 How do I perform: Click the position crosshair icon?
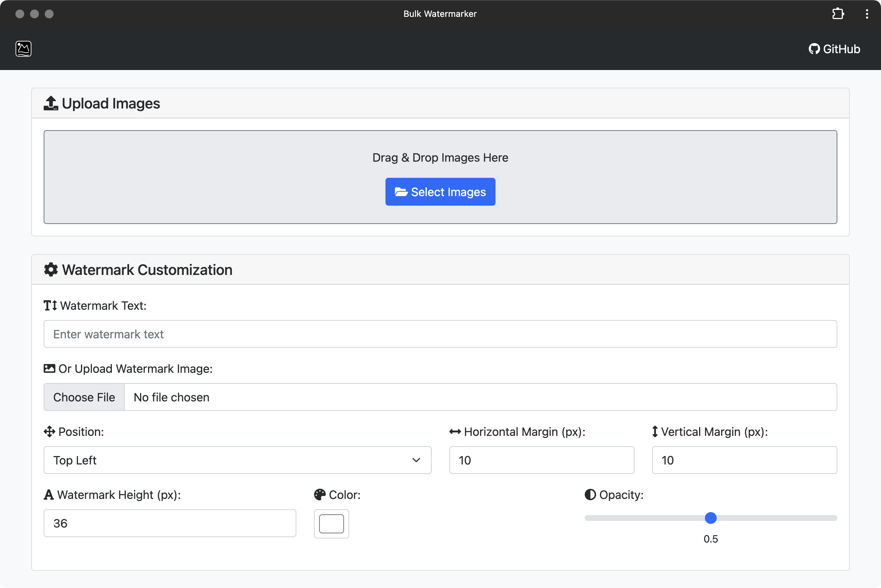[x=48, y=431]
